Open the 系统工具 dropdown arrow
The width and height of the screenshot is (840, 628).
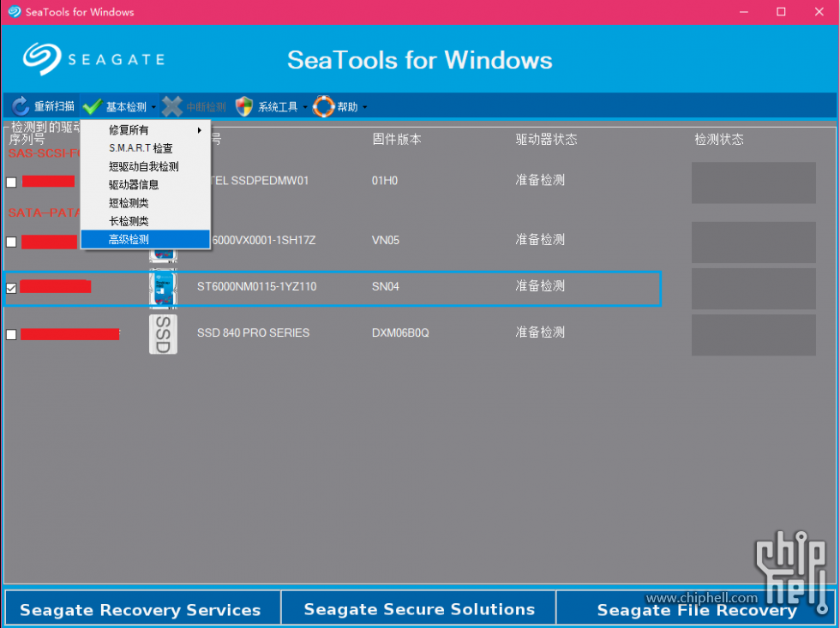pyautogui.click(x=305, y=107)
